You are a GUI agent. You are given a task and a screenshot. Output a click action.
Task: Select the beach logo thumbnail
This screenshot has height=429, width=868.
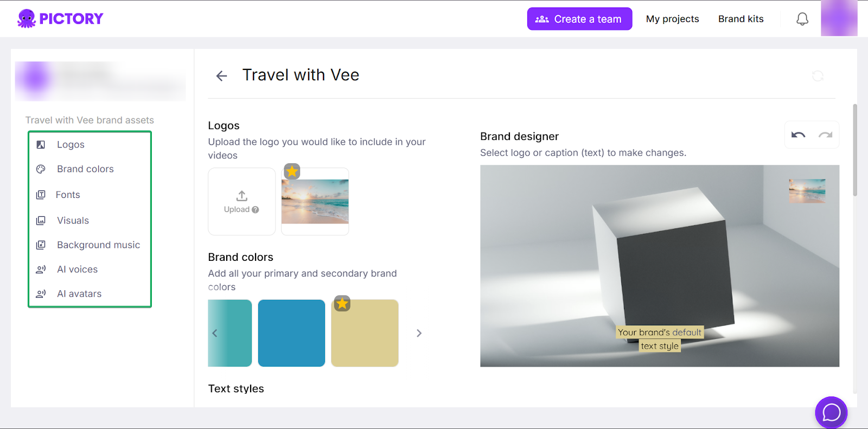[x=315, y=202]
